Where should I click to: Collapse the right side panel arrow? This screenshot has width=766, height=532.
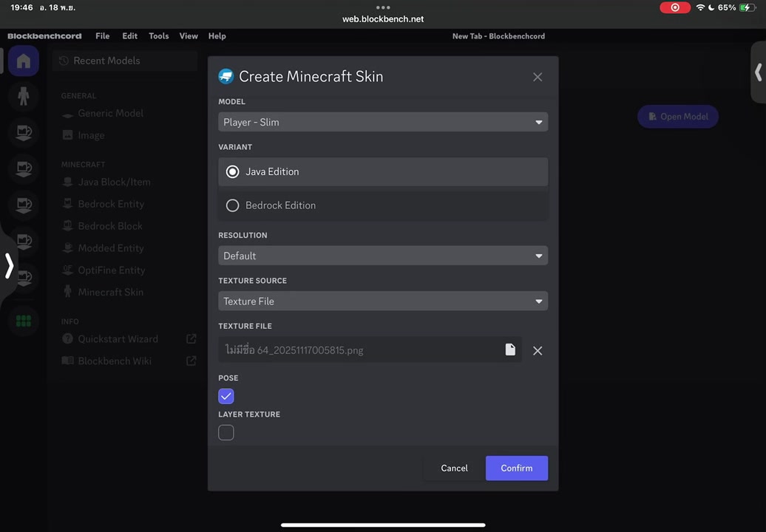(x=758, y=72)
